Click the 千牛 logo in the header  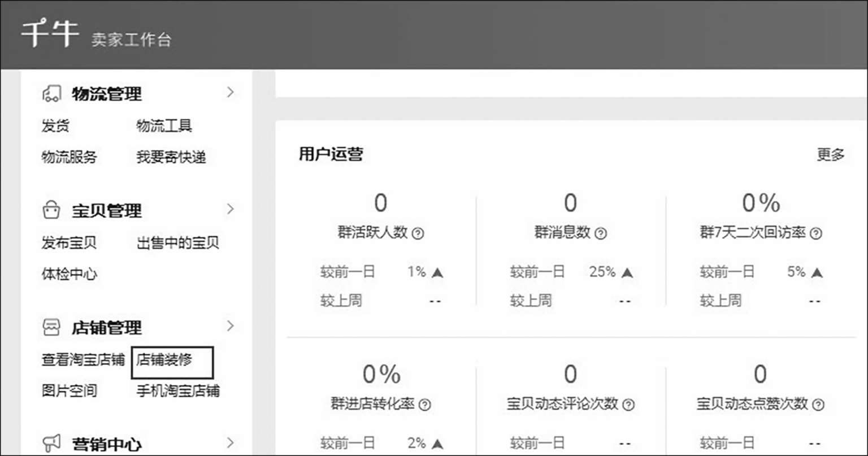point(49,34)
